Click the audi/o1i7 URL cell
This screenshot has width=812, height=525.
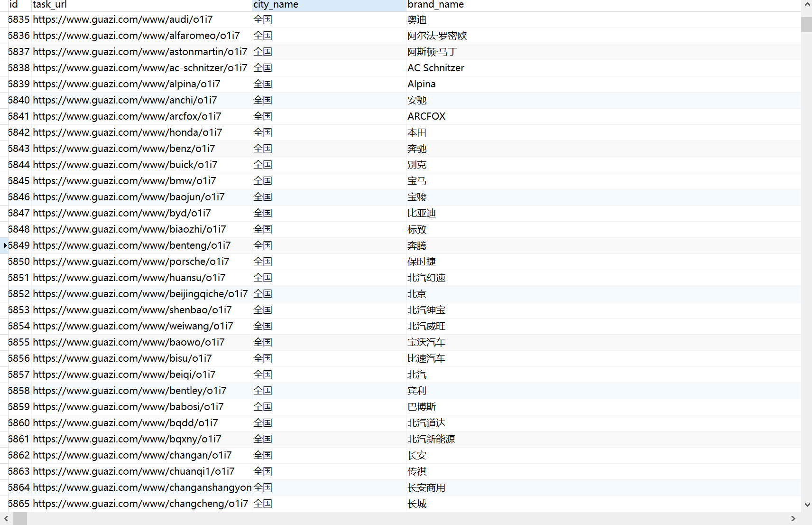[x=141, y=19]
